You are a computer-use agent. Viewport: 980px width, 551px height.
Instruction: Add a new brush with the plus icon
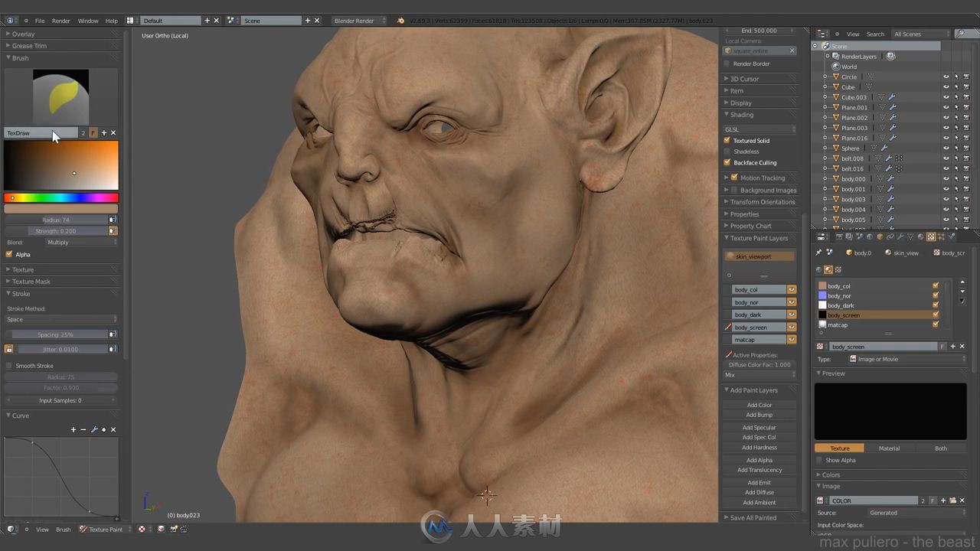pyautogui.click(x=104, y=132)
